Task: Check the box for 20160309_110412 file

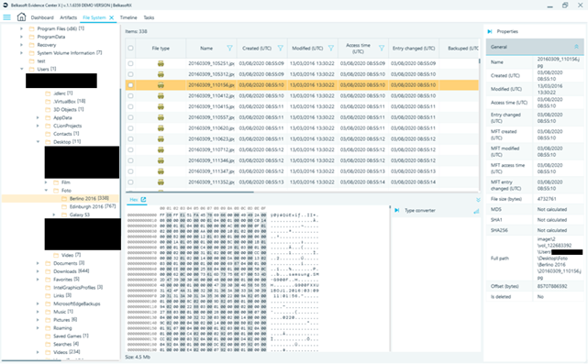Action: click(130, 96)
